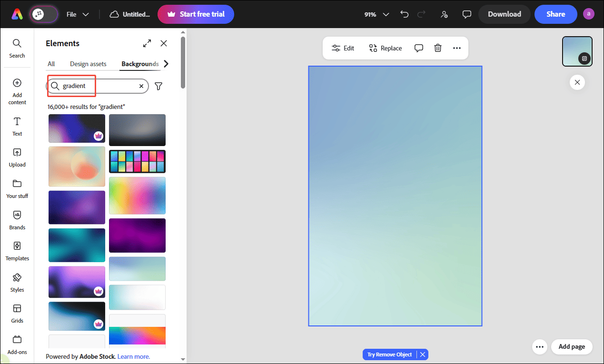The image size is (604, 364).
Task: Open the Grids panel
Action: pyautogui.click(x=17, y=313)
